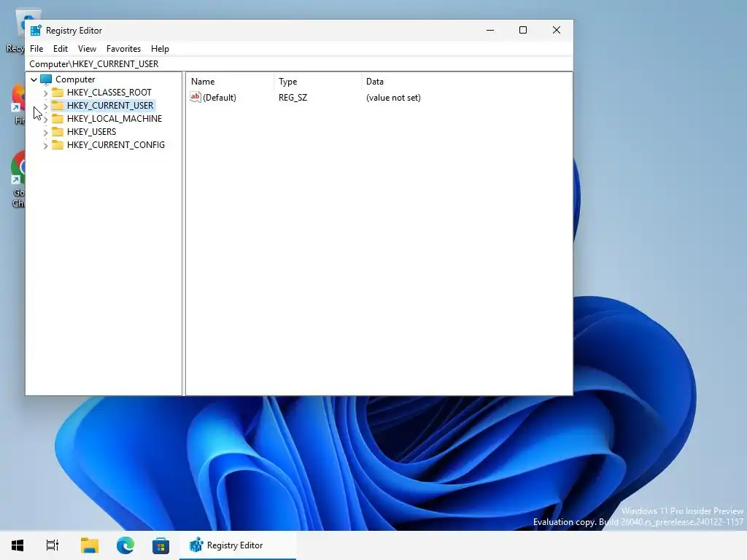
Task: Click HKEY_CLASSES_ROOT folder icon
Action: click(58, 92)
